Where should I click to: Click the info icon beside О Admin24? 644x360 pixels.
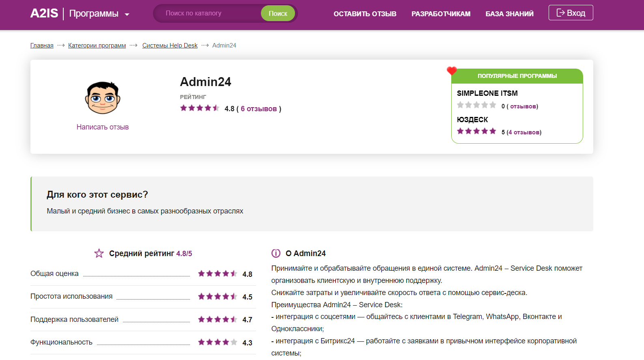(276, 253)
